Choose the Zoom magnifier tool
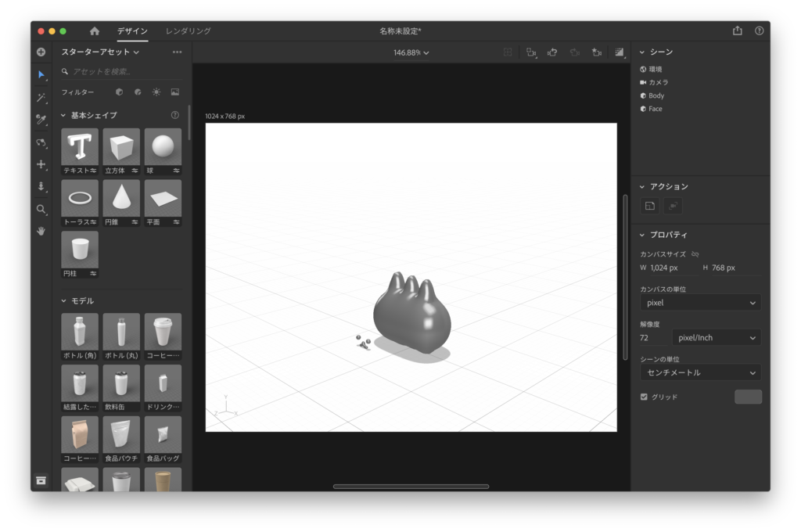This screenshot has width=801, height=532. [41, 210]
